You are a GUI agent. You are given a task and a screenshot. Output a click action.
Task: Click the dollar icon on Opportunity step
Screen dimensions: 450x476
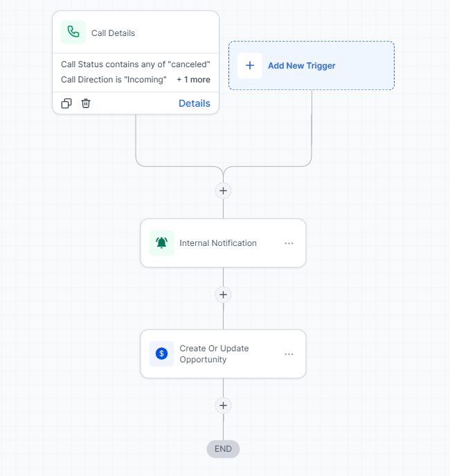[162, 354]
